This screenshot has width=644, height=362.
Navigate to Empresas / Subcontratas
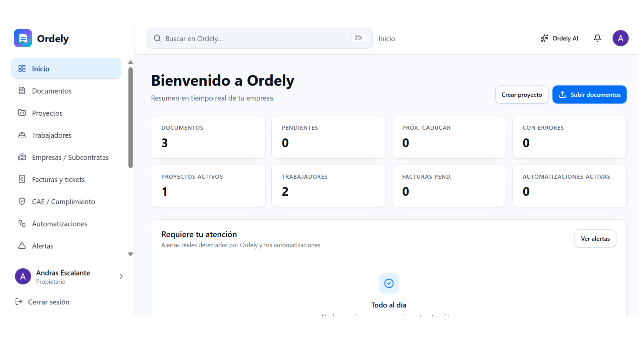[66, 157]
